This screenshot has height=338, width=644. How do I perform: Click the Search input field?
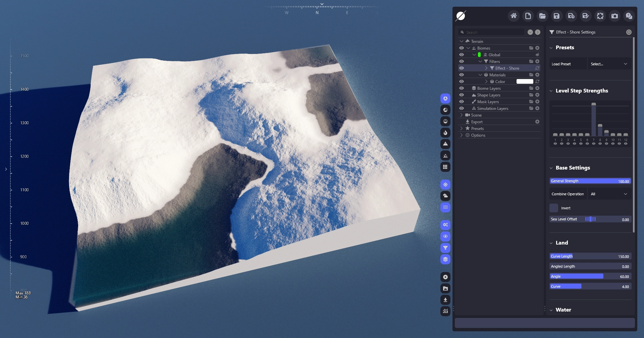[493, 32]
